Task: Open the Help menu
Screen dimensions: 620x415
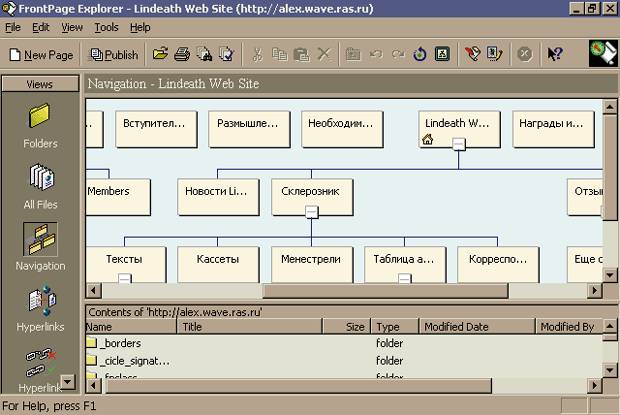Action: 140,27
